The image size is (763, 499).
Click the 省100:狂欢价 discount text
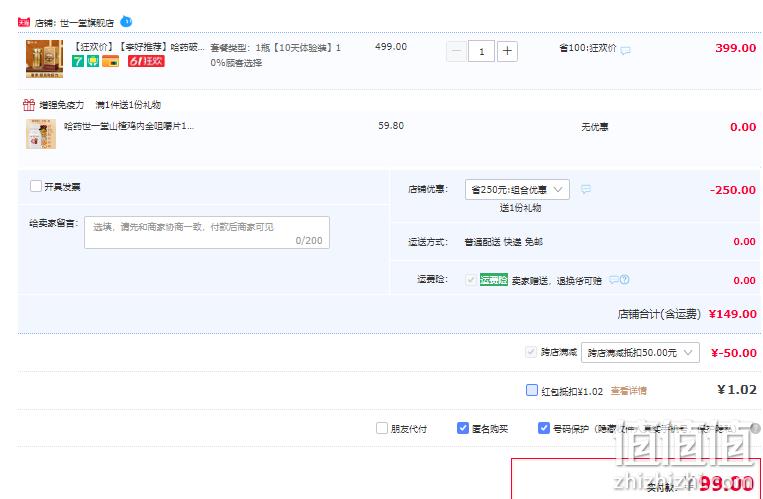pos(587,48)
